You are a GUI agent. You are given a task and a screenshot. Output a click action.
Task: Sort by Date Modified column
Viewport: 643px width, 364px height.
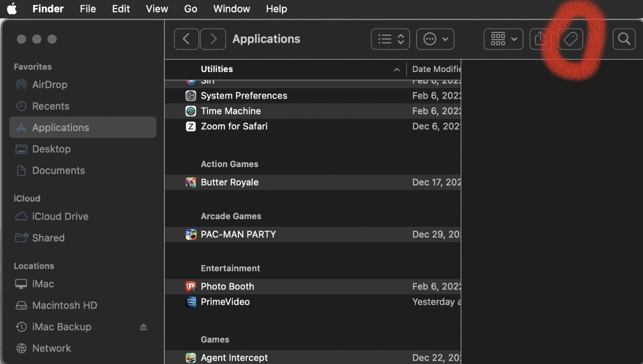(x=436, y=69)
